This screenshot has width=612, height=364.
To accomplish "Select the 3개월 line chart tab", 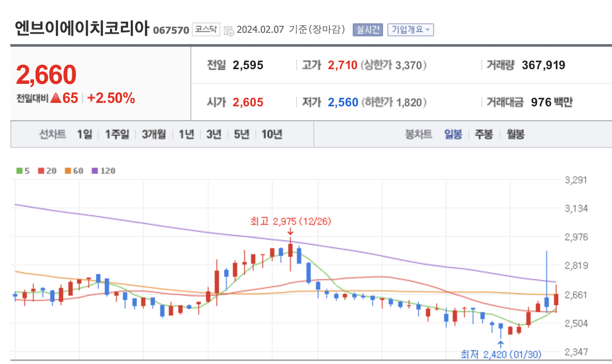I will click(154, 134).
